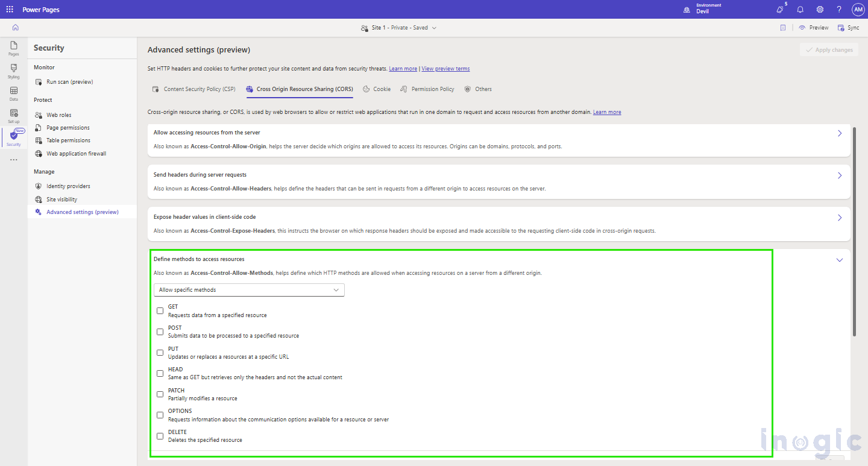Open the Copilot icon in the header
The height and width of the screenshot is (466, 868).
point(780,10)
